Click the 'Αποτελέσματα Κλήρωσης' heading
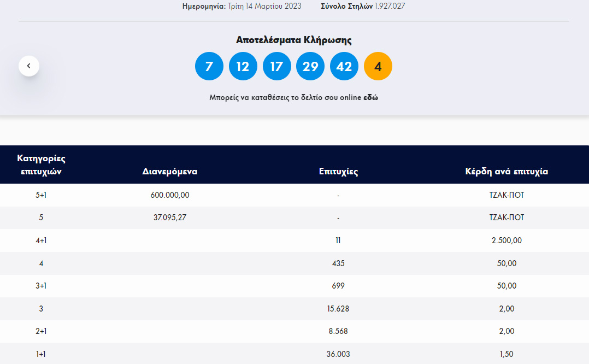 click(293, 40)
